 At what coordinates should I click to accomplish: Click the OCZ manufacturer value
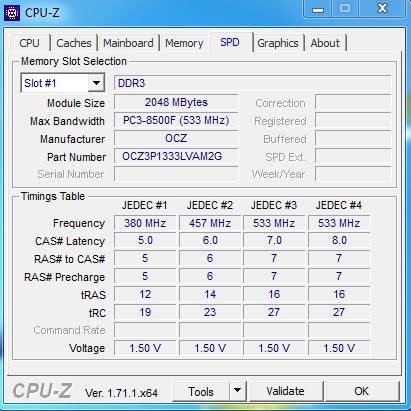(x=176, y=138)
